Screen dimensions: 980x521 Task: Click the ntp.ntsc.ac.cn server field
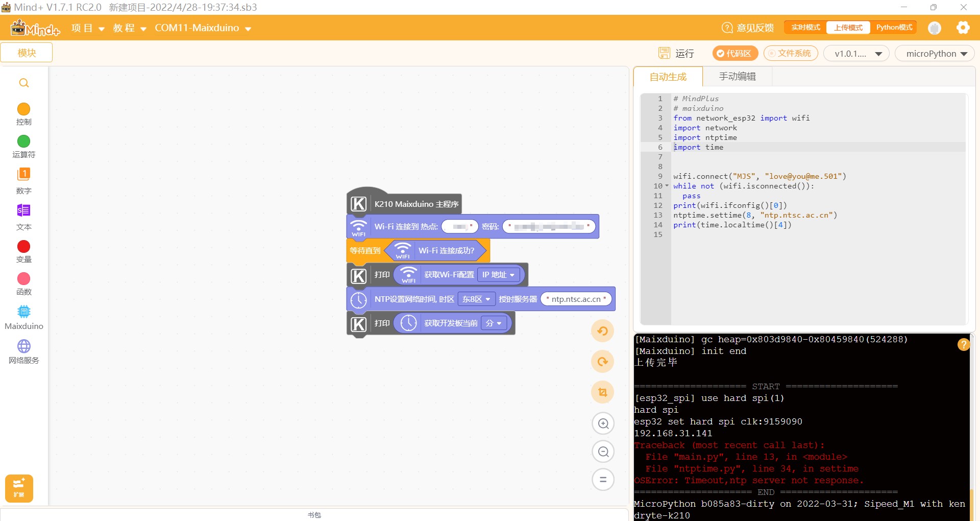(576, 299)
